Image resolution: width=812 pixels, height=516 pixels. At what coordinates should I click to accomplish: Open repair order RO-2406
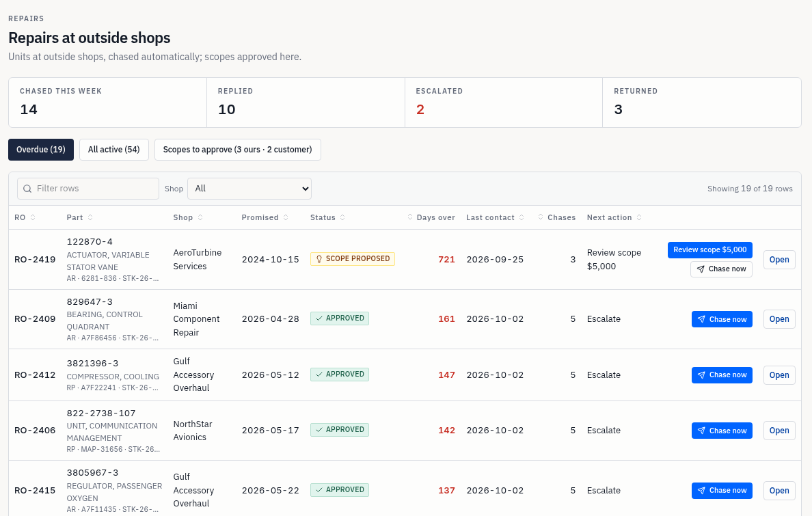[779, 431]
